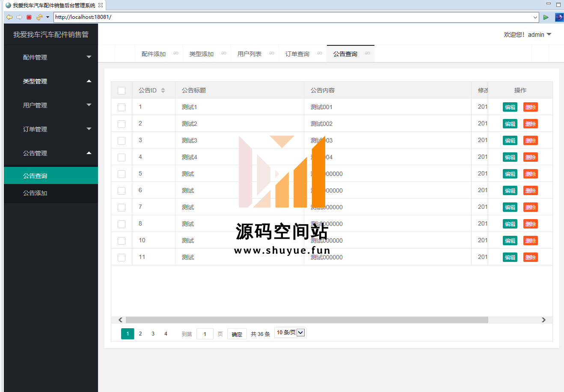Check the row checkbox for 公告ID 4
Screen dimensions: 564x392
coord(122,157)
